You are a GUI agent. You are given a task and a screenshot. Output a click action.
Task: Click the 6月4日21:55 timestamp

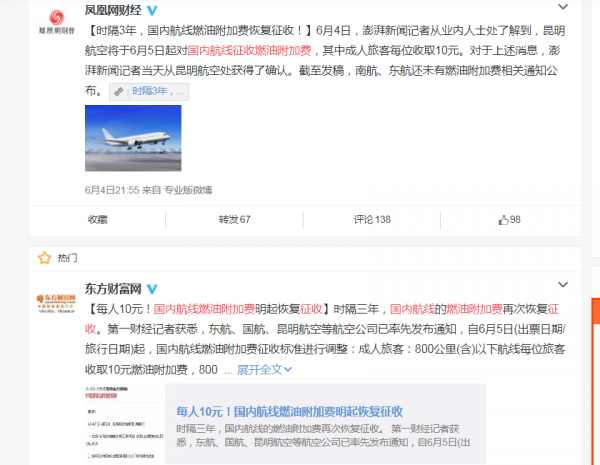coord(112,190)
